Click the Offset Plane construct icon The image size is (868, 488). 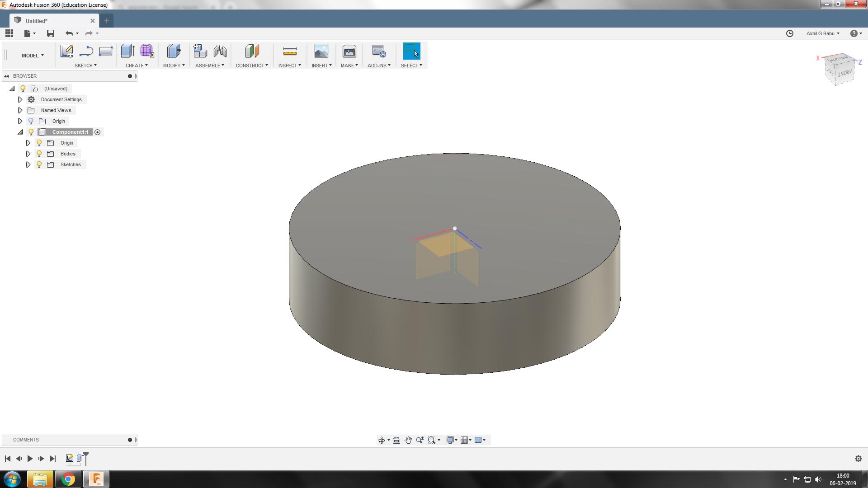252,51
